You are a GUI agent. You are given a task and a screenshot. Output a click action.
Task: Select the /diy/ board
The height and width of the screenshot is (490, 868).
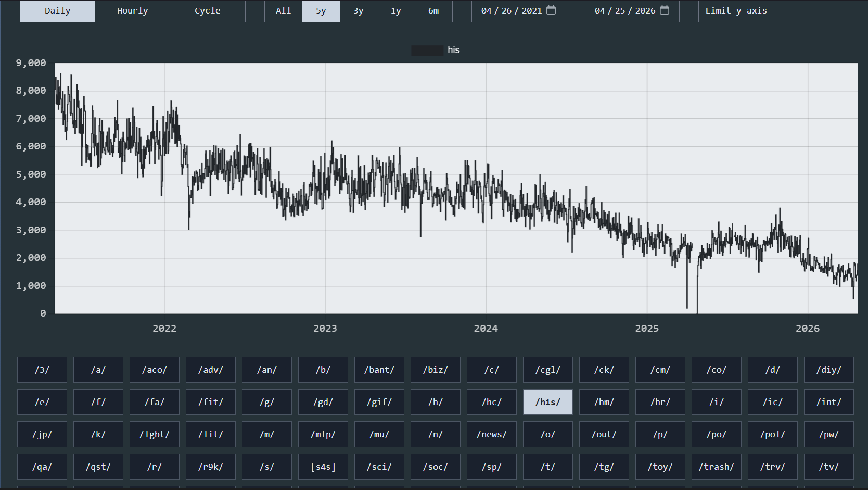pos(829,370)
